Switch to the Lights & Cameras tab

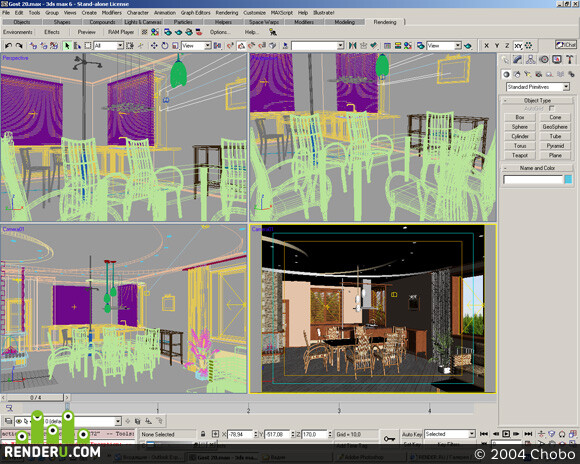[143, 22]
